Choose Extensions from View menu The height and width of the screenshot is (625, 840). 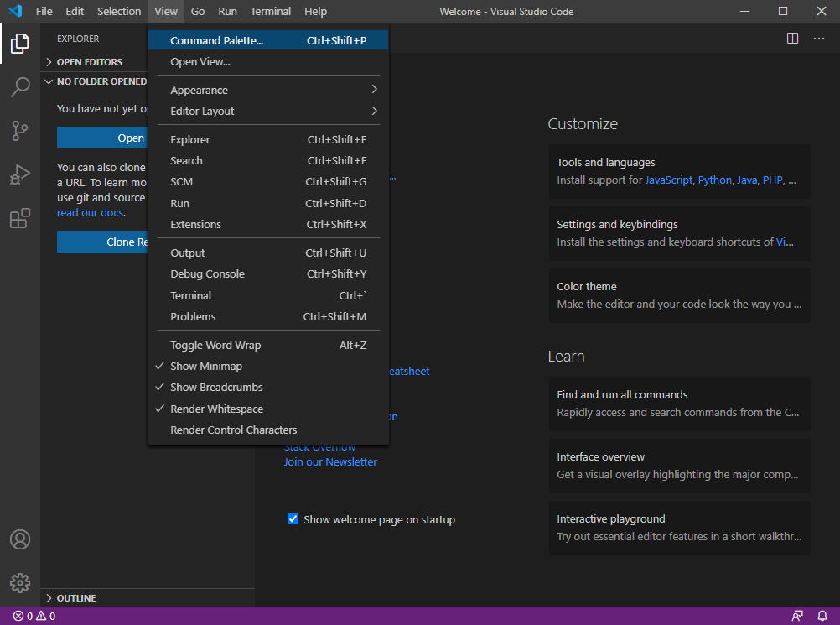(x=268, y=224)
